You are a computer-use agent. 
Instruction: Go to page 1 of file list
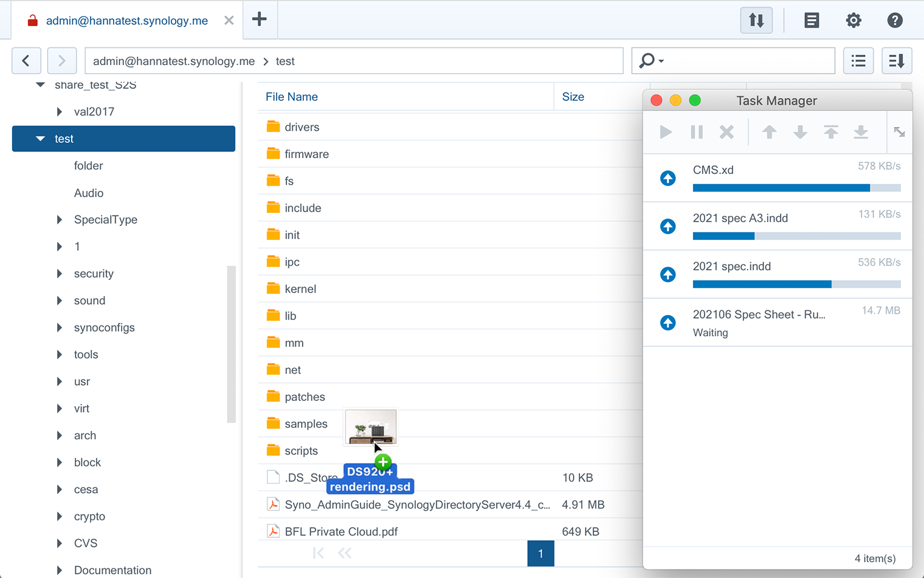point(540,553)
